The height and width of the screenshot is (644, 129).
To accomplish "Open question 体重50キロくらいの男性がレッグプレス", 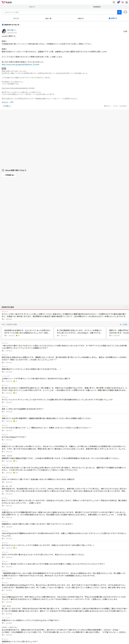I will 31,620.
